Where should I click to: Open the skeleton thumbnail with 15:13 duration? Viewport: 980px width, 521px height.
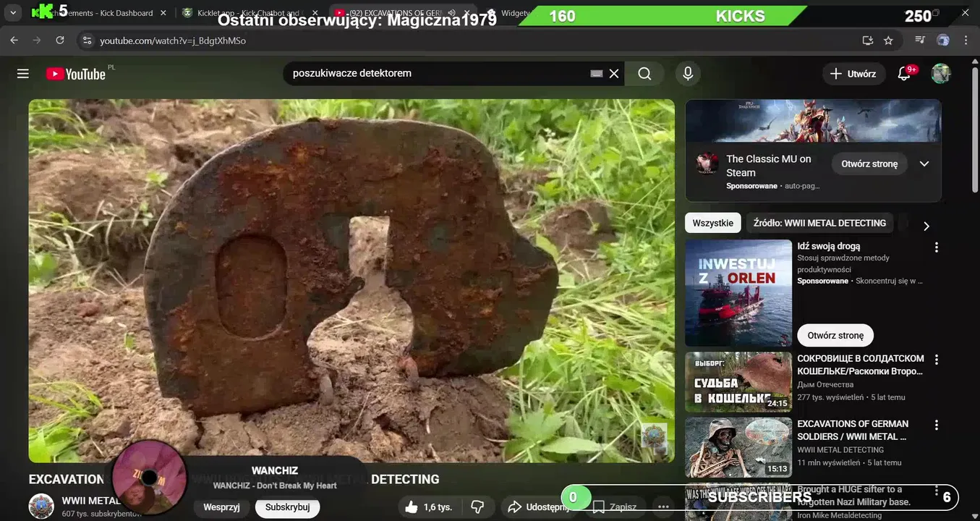click(x=738, y=447)
